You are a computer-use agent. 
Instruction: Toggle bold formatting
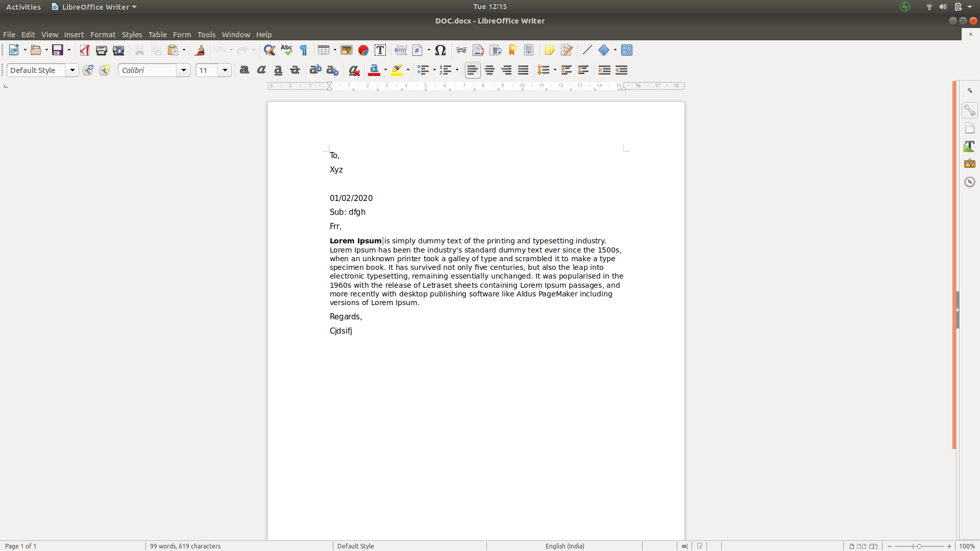pos(244,70)
